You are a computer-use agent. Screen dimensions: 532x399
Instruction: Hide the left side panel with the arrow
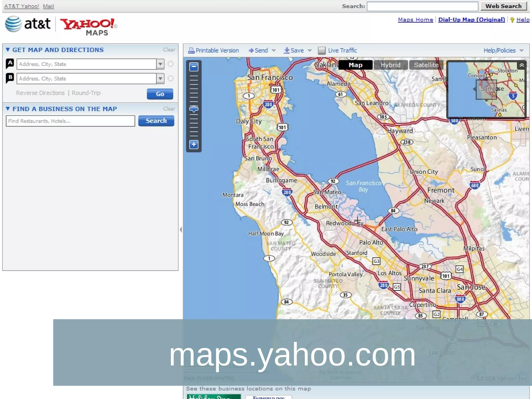pyautogui.click(x=181, y=229)
